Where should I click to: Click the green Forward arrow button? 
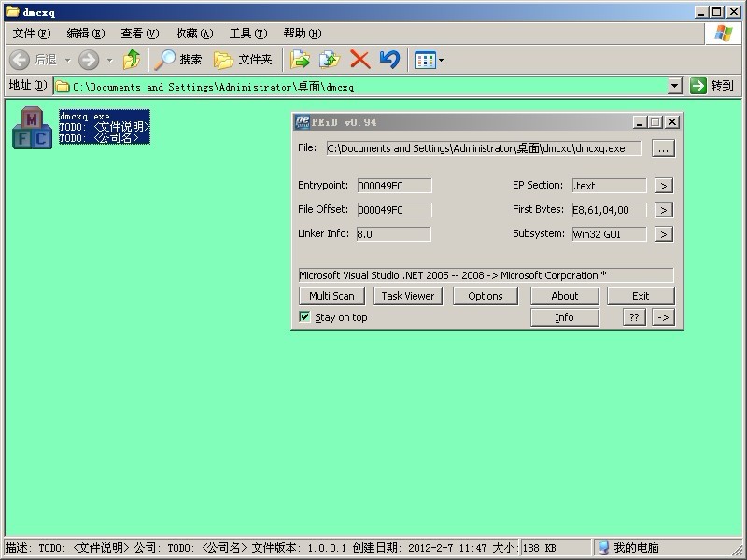point(89,60)
